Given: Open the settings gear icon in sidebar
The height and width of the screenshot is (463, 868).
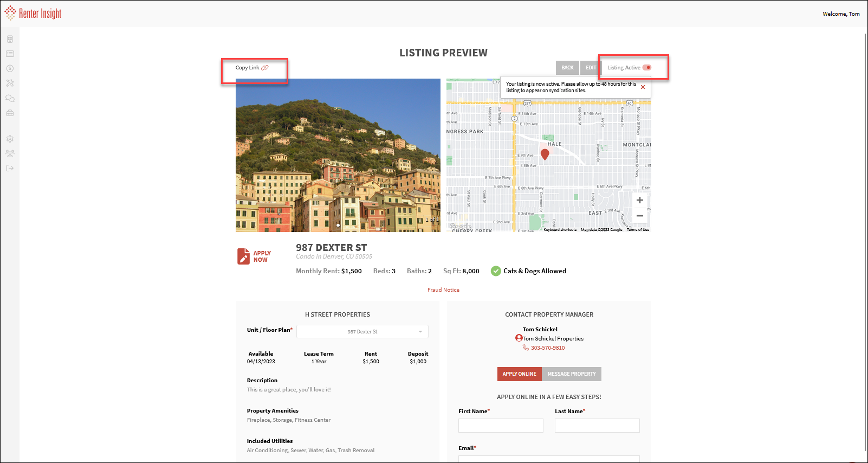Looking at the screenshot, I should pos(10,139).
